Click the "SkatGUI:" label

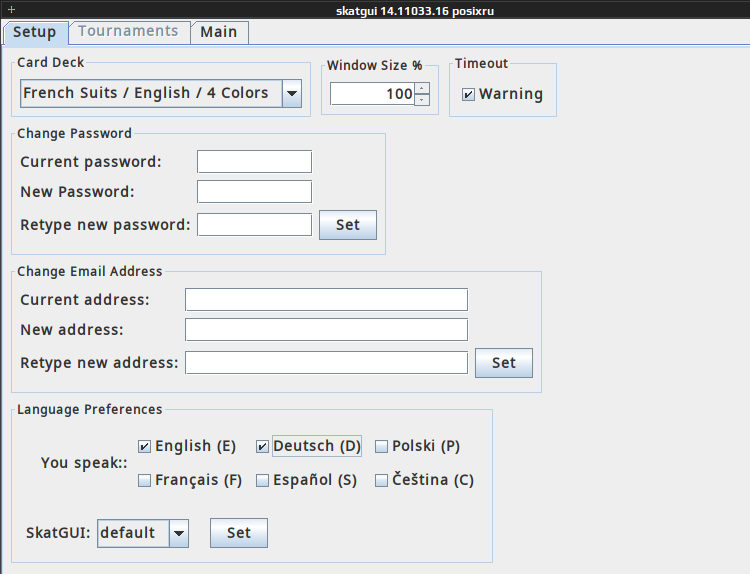pos(58,533)
